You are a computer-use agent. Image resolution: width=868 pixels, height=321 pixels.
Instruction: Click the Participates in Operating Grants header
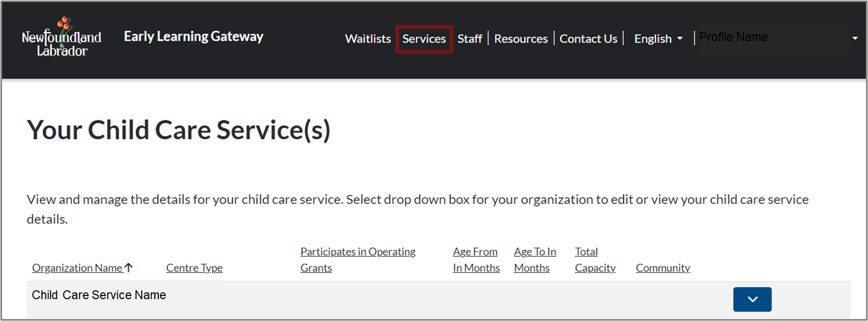click(357, 260)
